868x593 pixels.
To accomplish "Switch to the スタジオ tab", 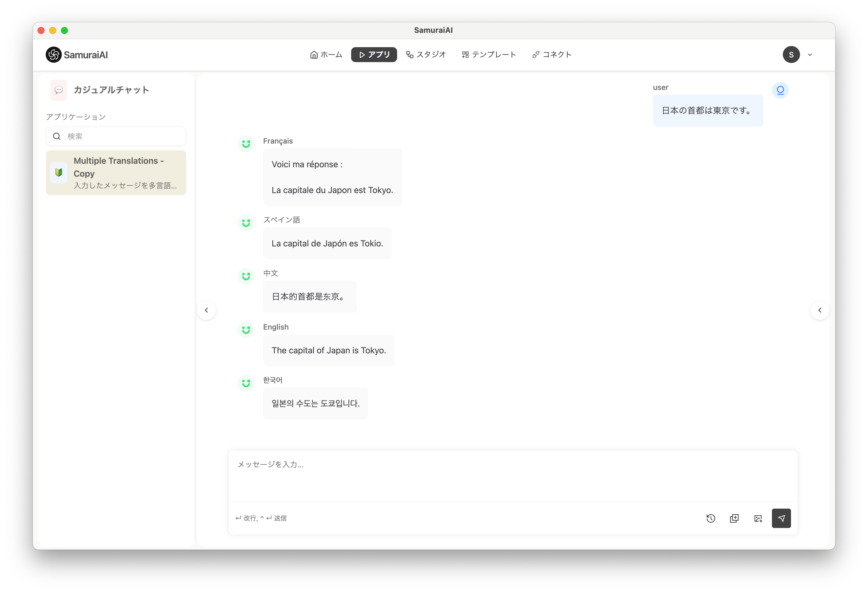I will pyautogui.click(x=426, y=54).
